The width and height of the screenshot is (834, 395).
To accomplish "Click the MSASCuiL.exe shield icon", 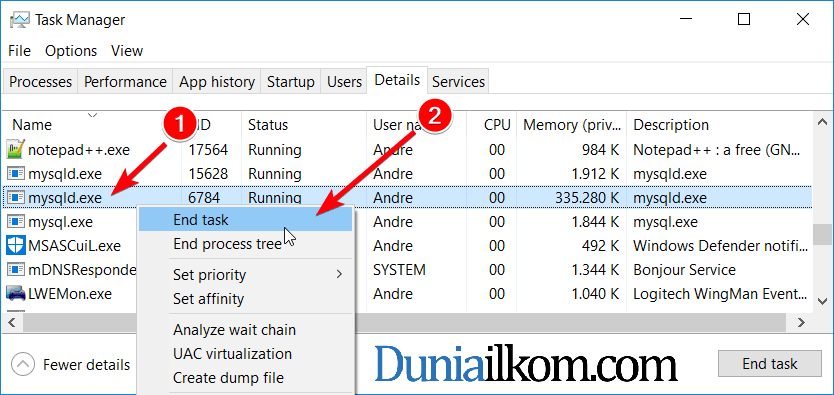I will click(x=17, y=246).
